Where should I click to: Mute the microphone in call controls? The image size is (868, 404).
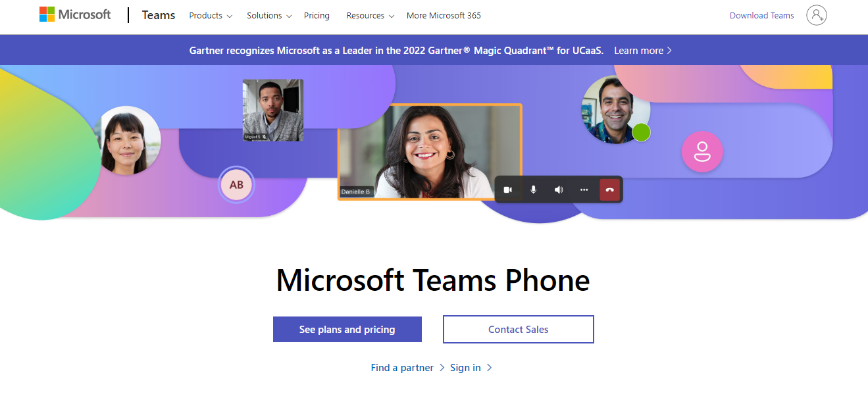533,189
